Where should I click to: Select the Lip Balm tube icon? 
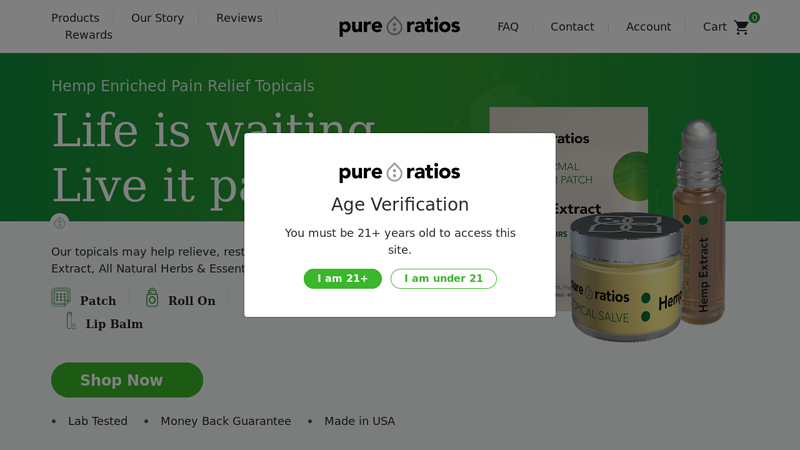click(x=71, y=321)
